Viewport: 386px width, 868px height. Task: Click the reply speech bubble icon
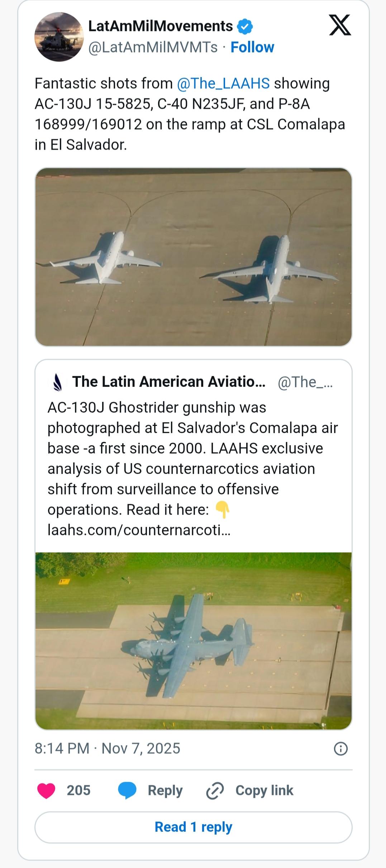(x=127, y=790)
